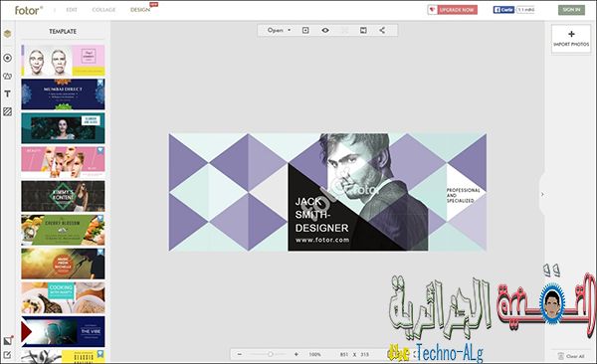Click the resize icon near bottom-left sidebar
This screenshot has height=364, width=597.
pos(8,340)
